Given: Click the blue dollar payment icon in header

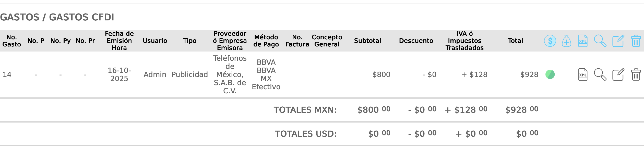Looking at the screenshot, I should [x=550, y=41].
